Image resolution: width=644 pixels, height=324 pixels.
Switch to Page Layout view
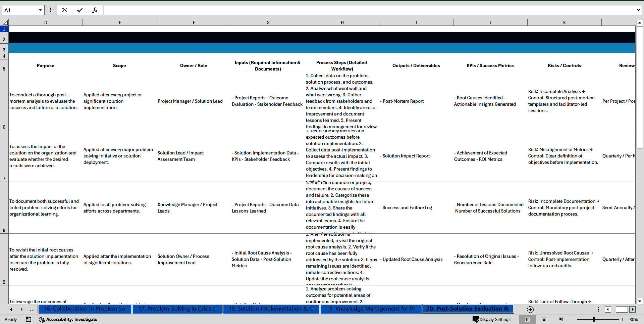click(x=544, y=319)
